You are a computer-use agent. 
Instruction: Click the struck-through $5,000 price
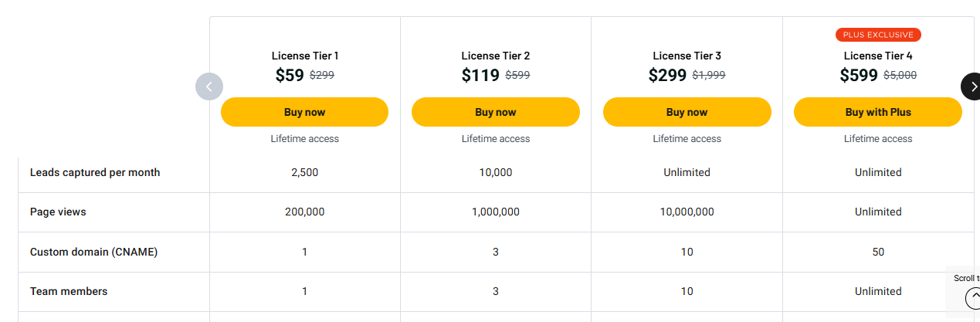(x=900, y=76)
